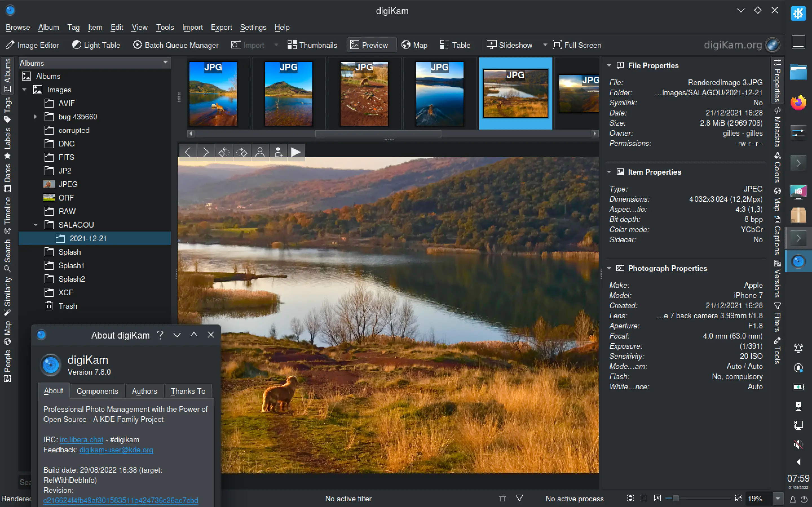Go to next image arrow in preview
The image size is (812, 507).
[206, 152]
